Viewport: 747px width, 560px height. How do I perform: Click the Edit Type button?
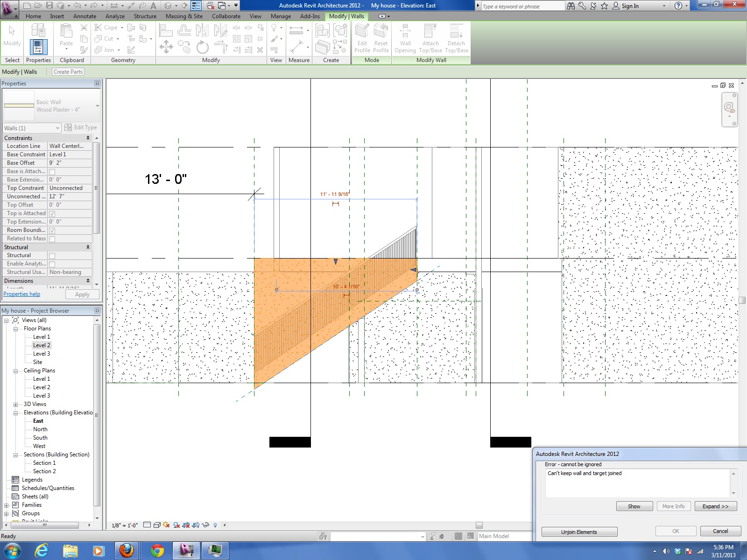[x=81, y=127]
